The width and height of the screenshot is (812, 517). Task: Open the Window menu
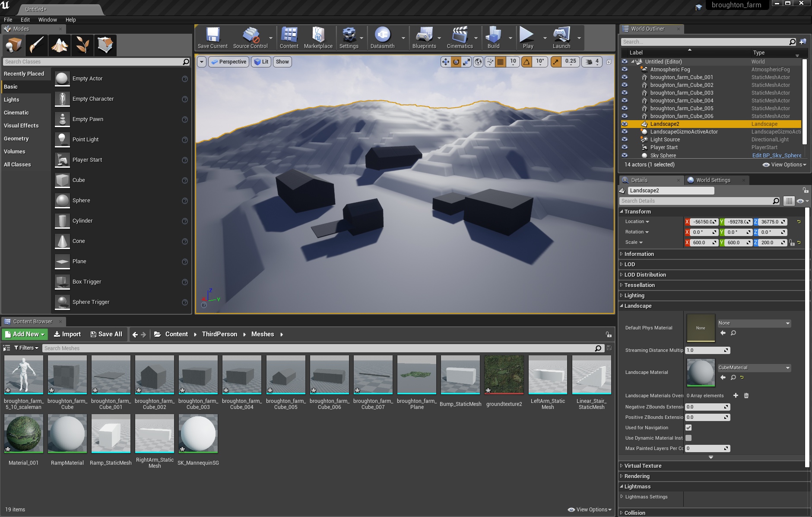tap(48, 20)
